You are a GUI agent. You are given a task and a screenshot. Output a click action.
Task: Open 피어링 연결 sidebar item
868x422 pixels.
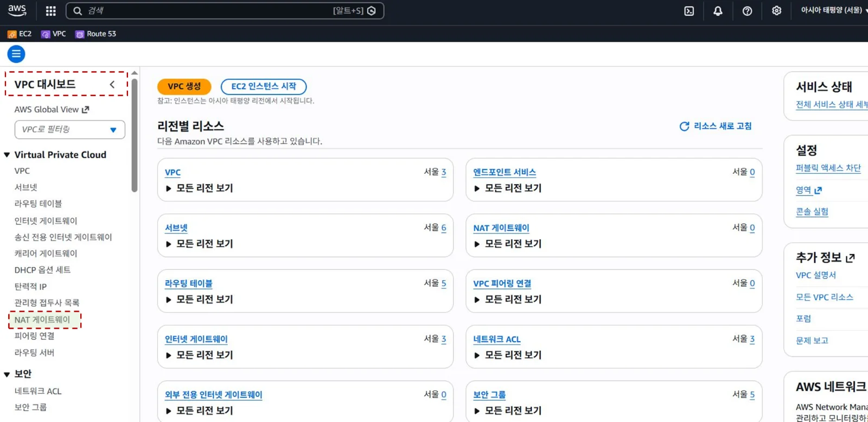34,336
